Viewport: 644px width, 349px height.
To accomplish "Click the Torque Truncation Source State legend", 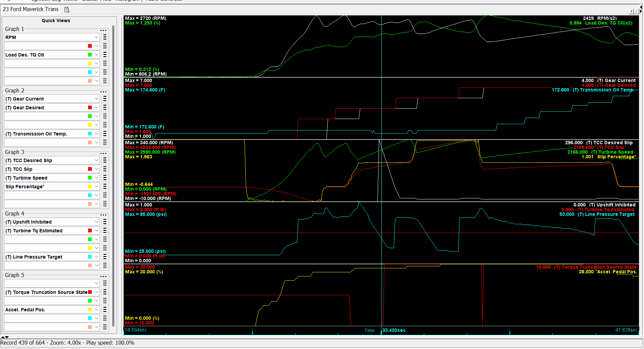I will 595,267.
